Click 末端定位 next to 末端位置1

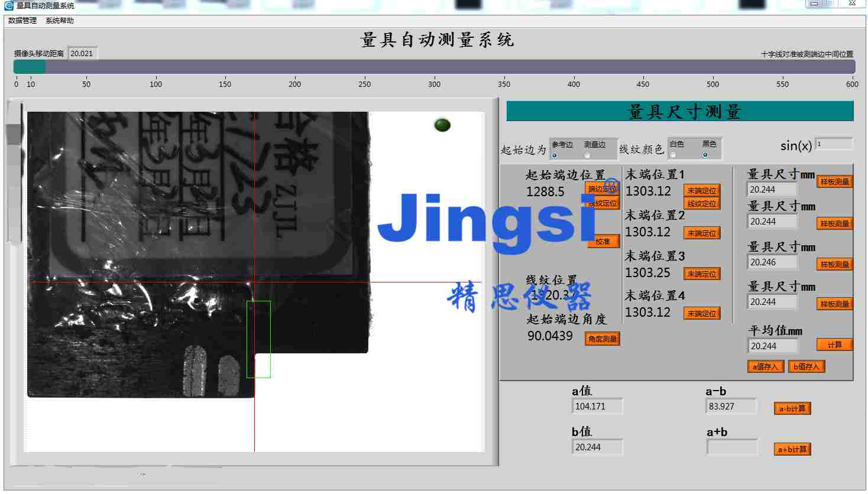(x=702, y=191)
